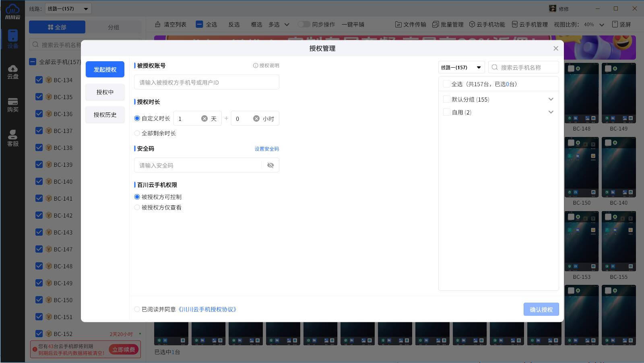Tick the 全选 checkbox in device list

point(446,84)
